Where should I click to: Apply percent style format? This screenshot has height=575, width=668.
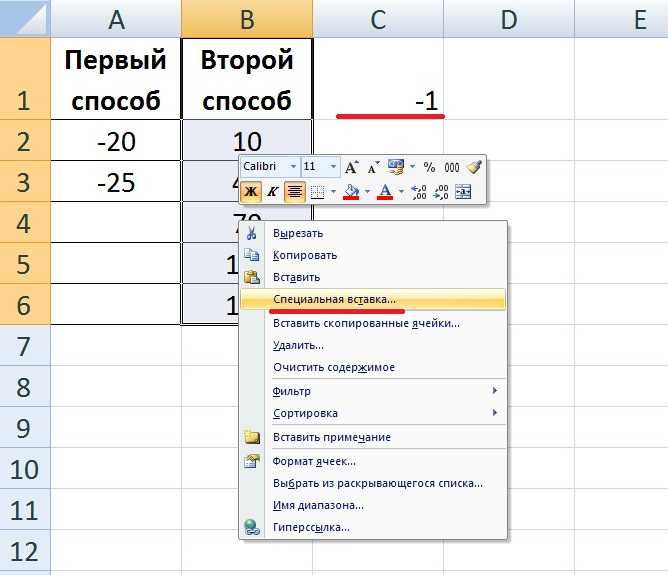[429, 167]
